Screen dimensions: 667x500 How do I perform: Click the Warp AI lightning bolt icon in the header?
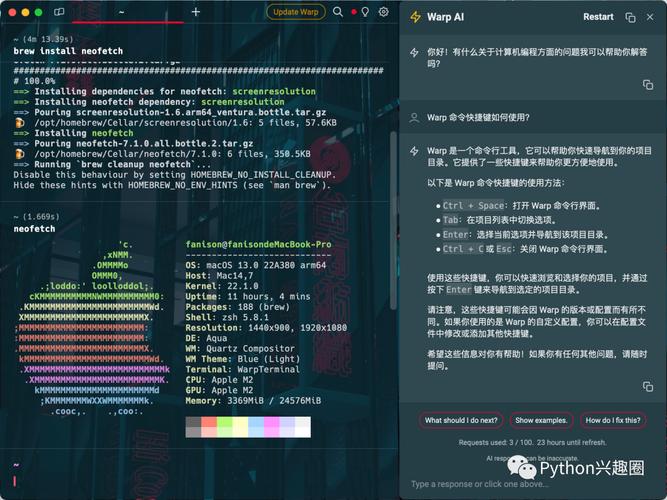pos(415,17)
